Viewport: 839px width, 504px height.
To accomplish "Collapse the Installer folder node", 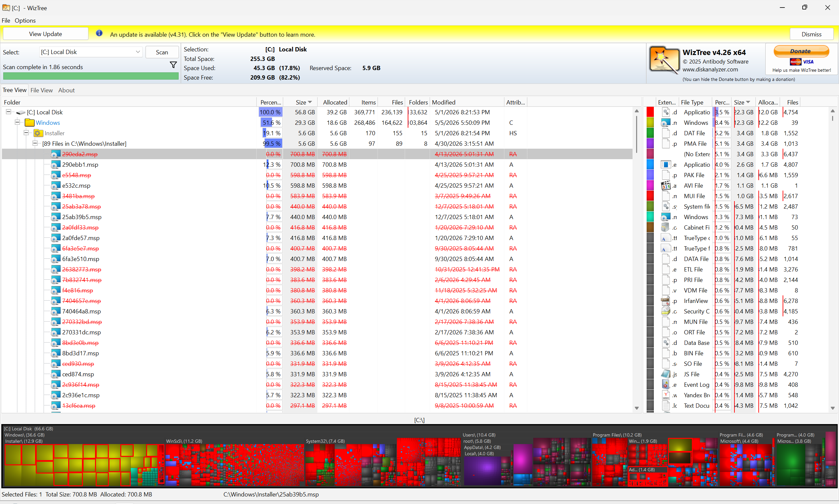I will 26,133.
